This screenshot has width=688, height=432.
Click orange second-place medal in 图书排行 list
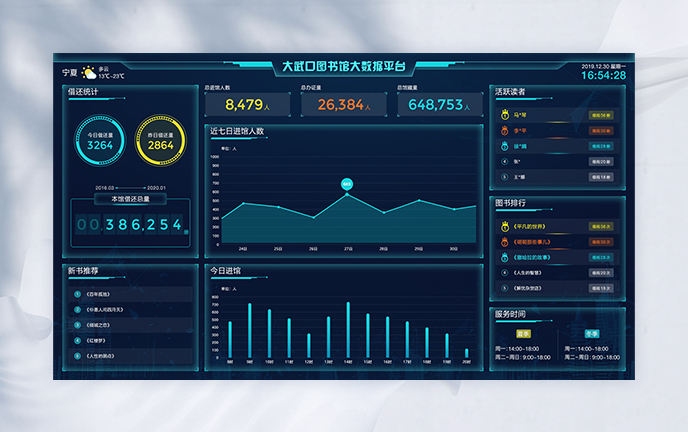click(505, 241)
